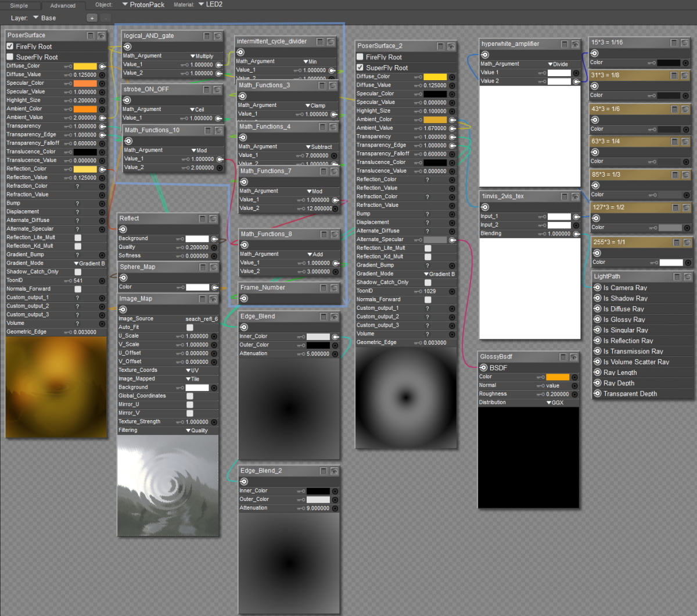The width and height of the screenshot is (697, 616).
Task: Uncheck FireFly Root in the PoserSurface node
Action: coord(10,46)
